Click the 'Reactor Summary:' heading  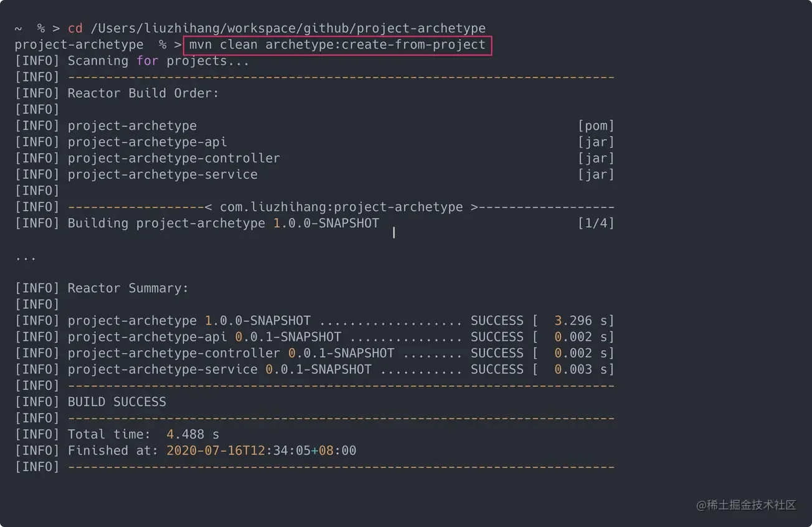pyautogui.click(x=128, y=288)
